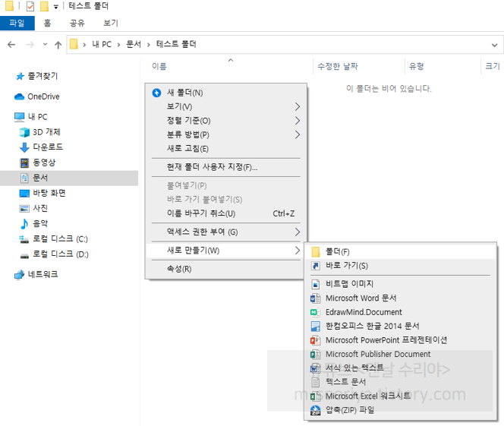Click the chevron after 내 PC in address bar
The width and height of the screenshot is (504, 426).
pos(118,45)
